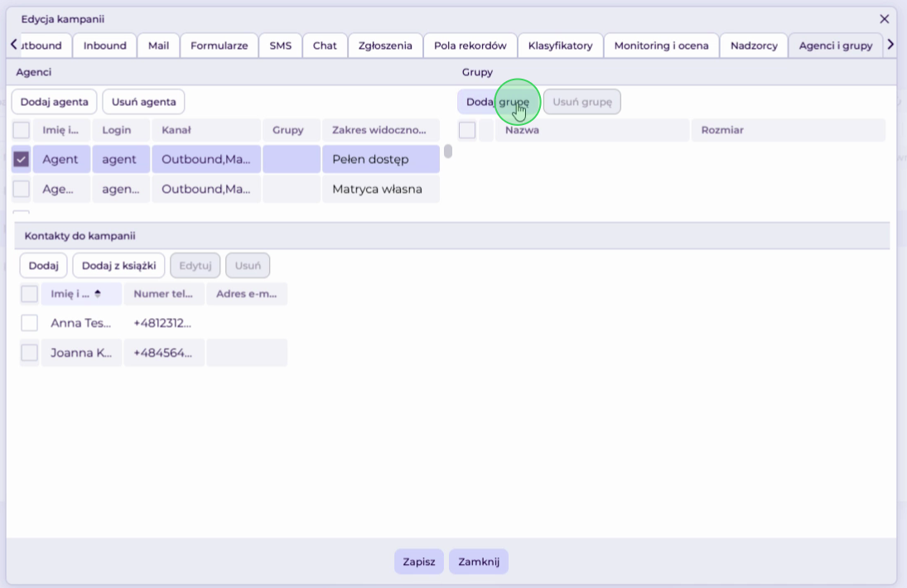Click the groups Nazwa column header

592,130
